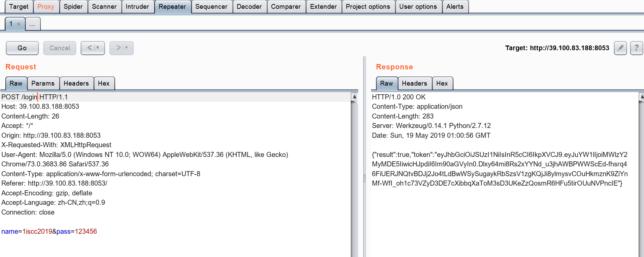Show the response Raw view

click(386, 84)
